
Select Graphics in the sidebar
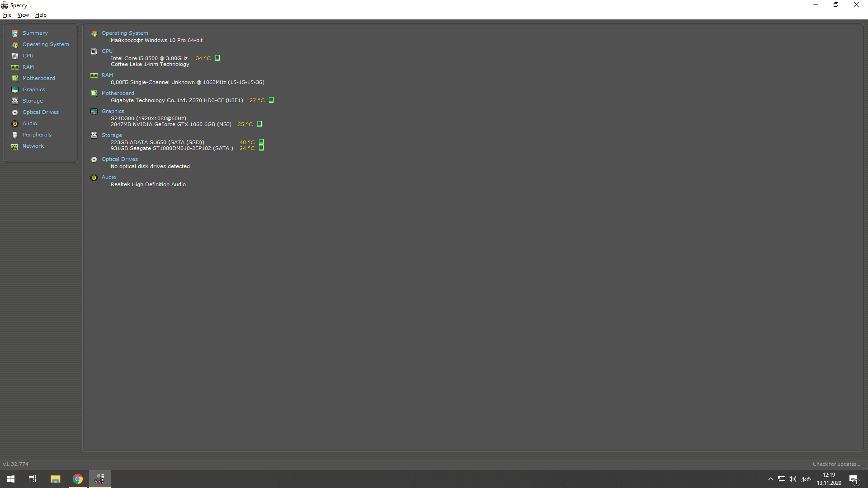[34, 89]
